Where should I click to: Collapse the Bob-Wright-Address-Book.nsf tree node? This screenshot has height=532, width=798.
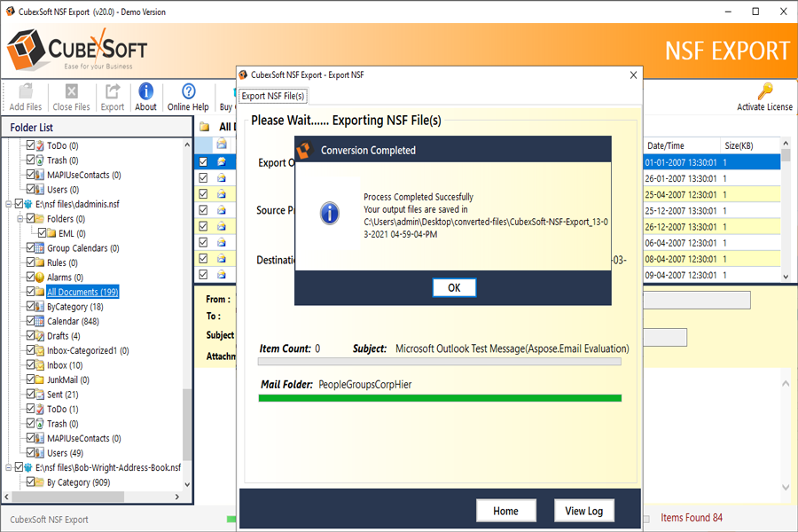tap(8, 467)
